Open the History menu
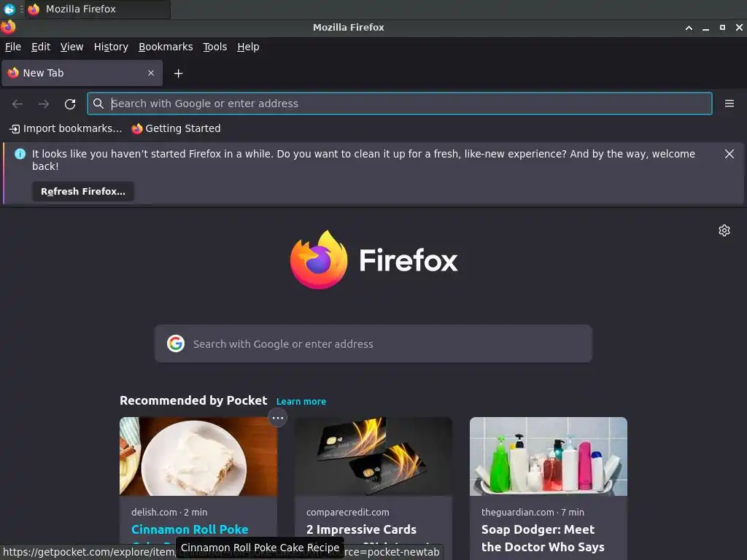 click(111, 47)
